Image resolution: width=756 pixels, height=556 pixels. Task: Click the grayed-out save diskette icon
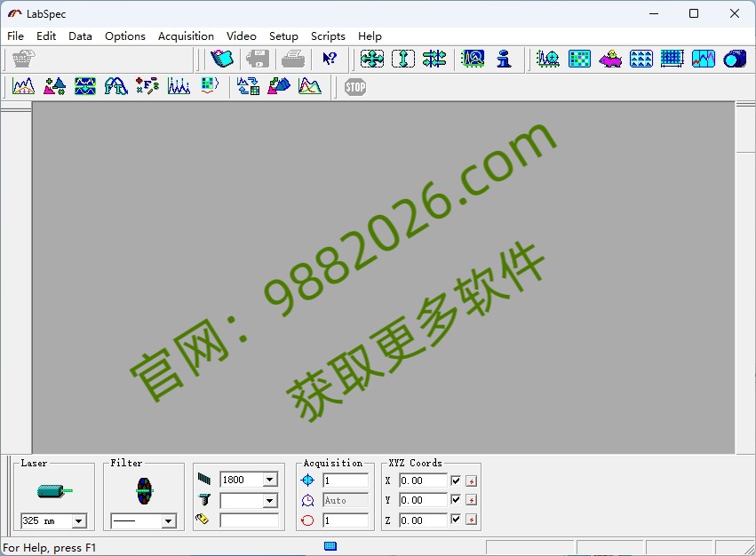(x=258, y=59)
